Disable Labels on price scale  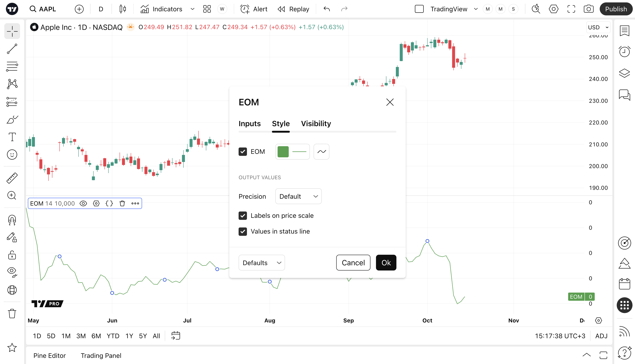click(243, 216)
